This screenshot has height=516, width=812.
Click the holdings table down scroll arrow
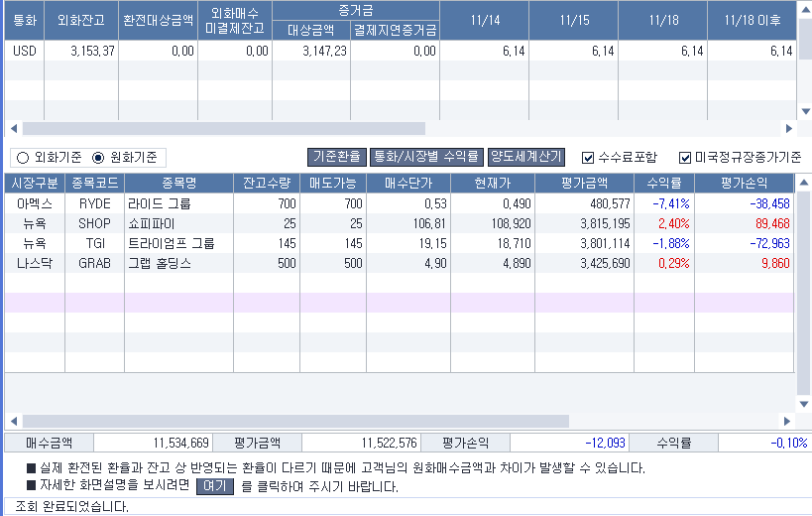pos(804,406)
